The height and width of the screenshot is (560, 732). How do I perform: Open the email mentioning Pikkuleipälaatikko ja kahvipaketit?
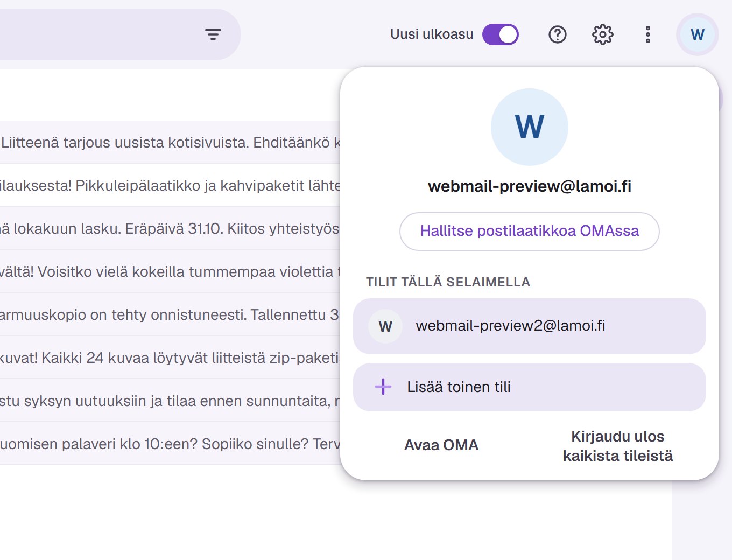pyautogui.click(x=170, y=185)
